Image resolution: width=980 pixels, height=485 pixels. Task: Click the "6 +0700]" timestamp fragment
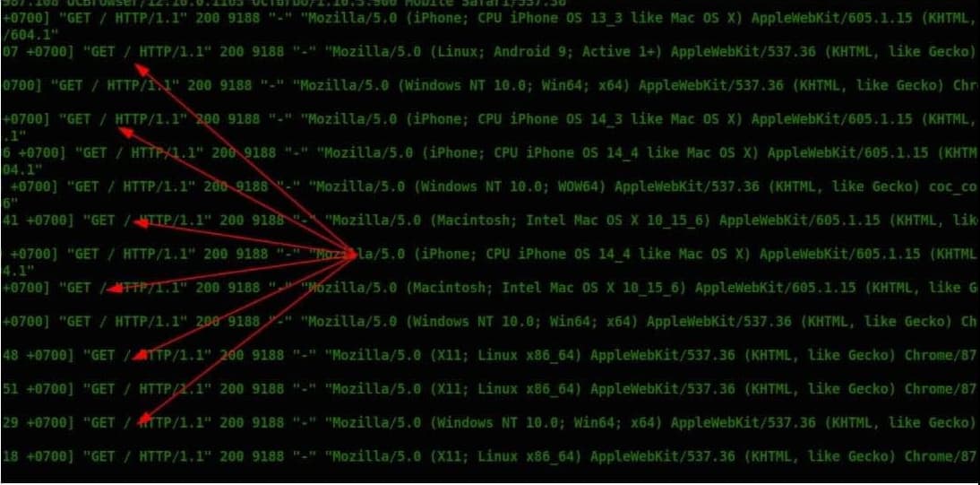pyautogui.click(x=34, y=152)
